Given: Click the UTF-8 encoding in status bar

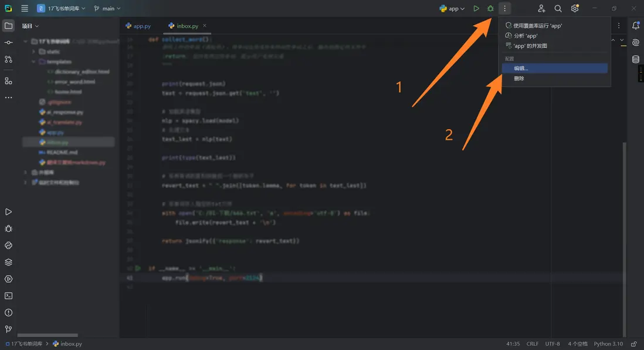Looking at the screenshot, I should point(553,344).
